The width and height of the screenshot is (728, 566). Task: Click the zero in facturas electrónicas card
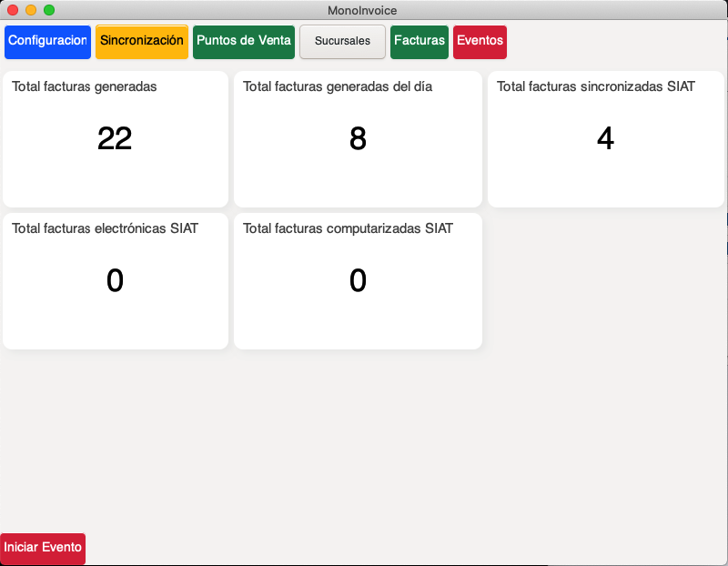[x=115, y=281]
